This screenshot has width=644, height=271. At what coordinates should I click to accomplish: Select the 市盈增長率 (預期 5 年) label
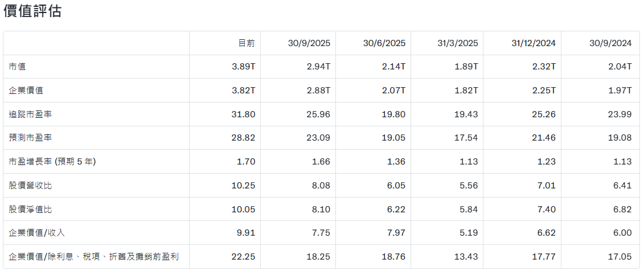coord(52,162)
